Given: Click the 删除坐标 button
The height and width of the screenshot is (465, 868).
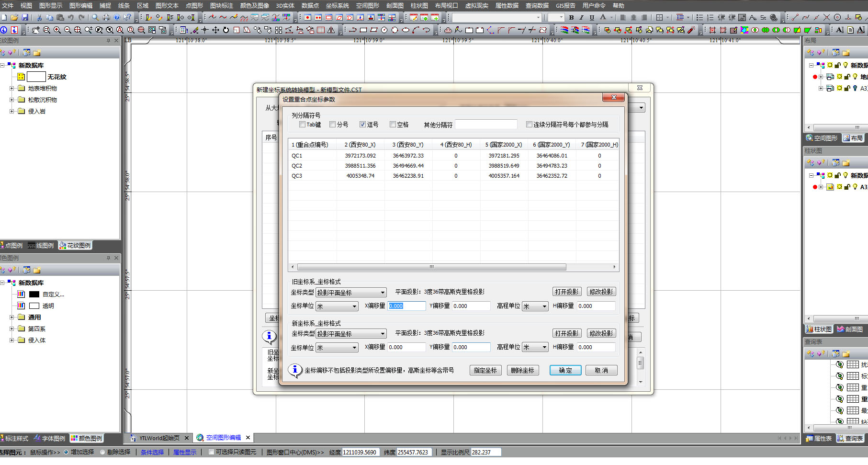Looking at the screenshot, I should (x=523, y=370).
